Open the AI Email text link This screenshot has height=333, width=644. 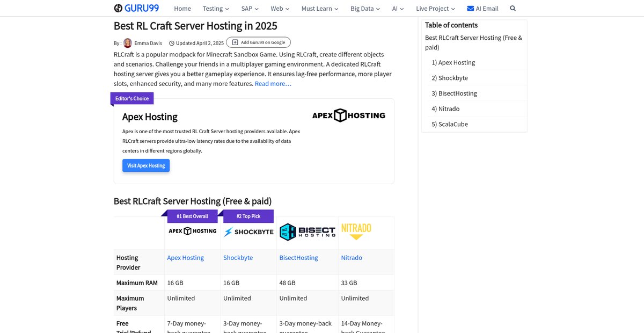pyautogui.click(x=487, y=9)
